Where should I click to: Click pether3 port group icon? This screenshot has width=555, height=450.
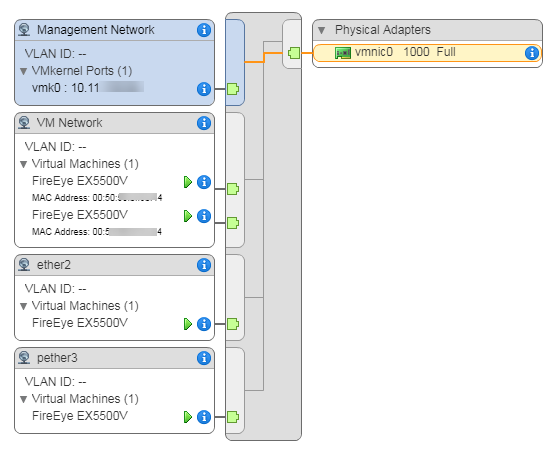click(24, 358)
